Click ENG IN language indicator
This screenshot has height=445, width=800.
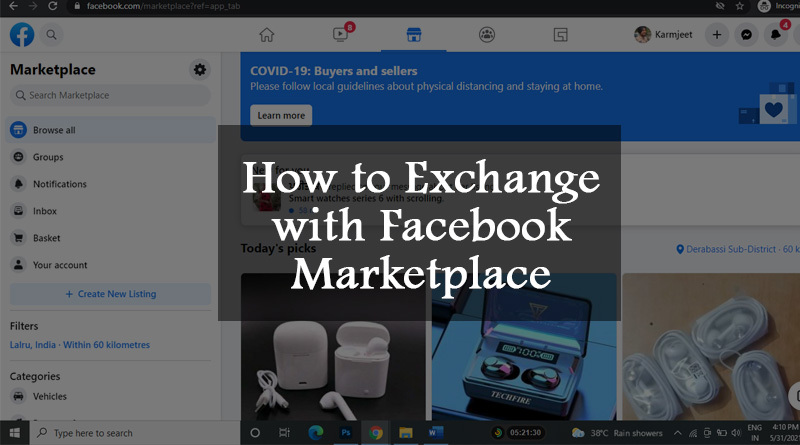755,433
